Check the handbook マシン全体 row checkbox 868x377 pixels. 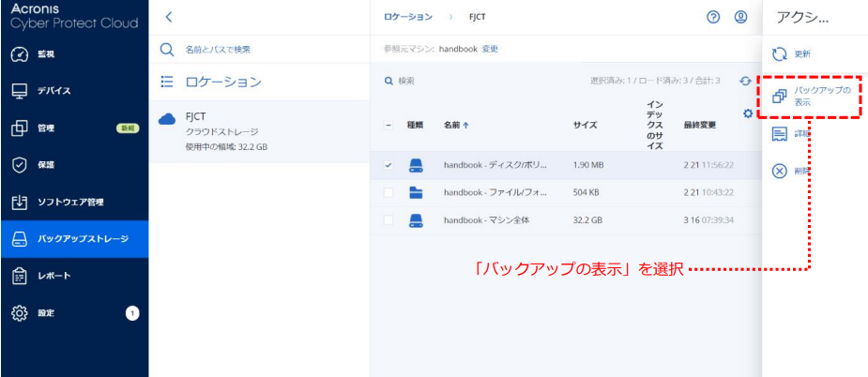tap(388, 220)
